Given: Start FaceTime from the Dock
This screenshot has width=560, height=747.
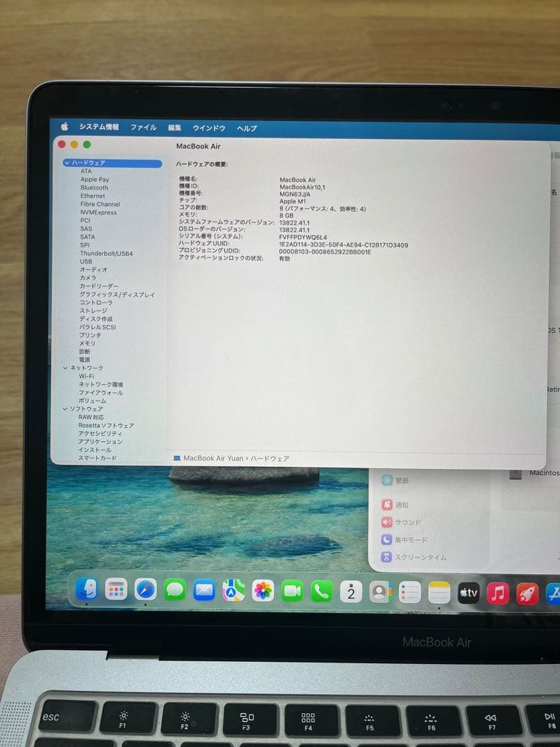Looking at the screenshot, I should (x=293, y=593).
